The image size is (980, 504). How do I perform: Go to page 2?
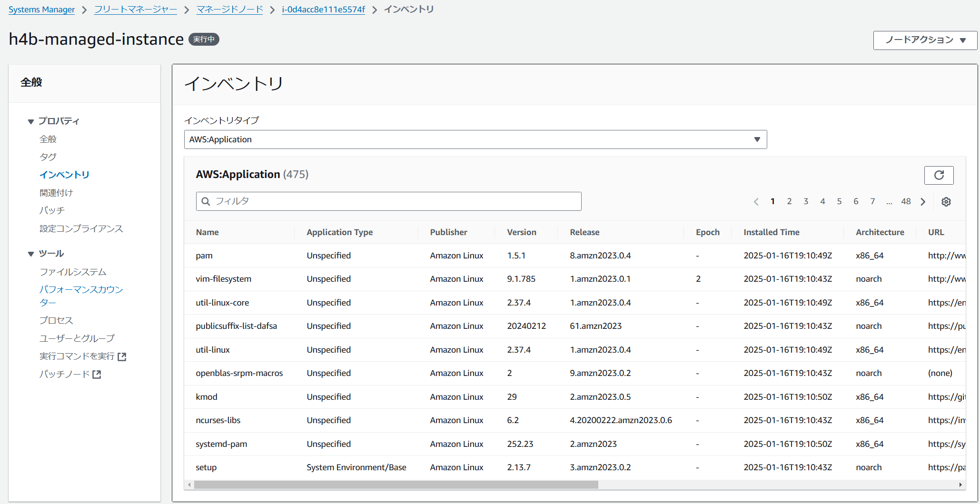(789, 201)
